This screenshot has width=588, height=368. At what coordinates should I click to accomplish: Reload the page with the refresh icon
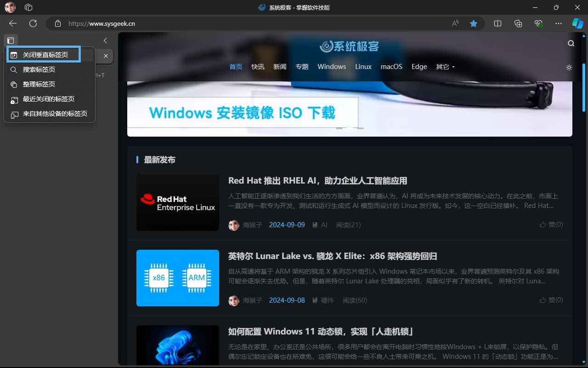33,23
